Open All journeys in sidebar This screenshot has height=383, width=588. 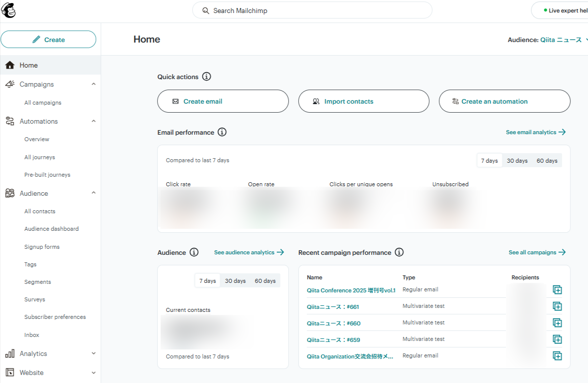click(40, 157)
